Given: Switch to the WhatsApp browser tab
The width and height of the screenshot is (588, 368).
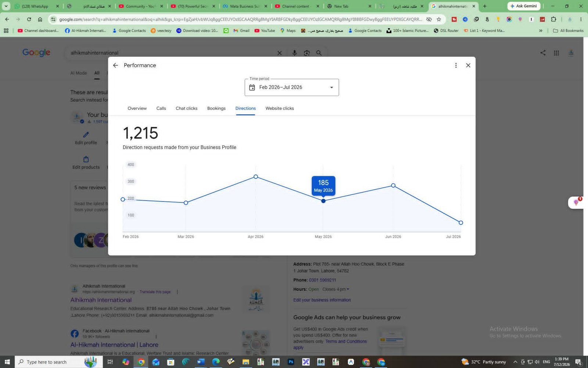Looking at the screenshot, I should 36,6.
